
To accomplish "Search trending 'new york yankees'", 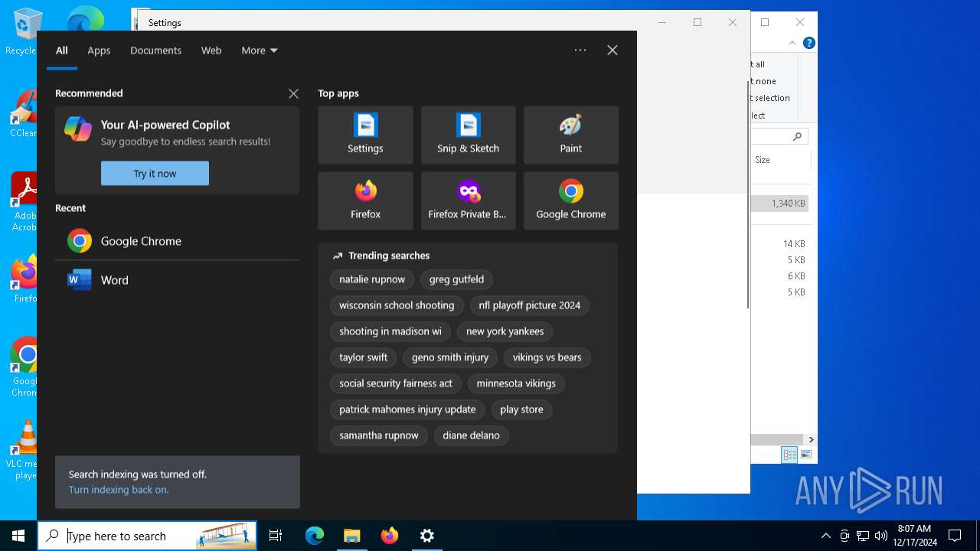I will [x=505, y=331].
